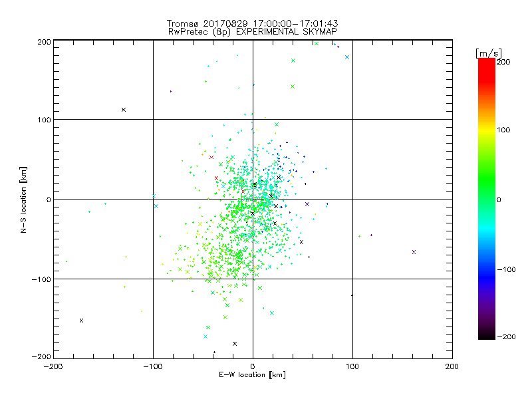Select the light-blue X marker near the top-right
The image size is (532, 399).
pyautogui.click(x=347, y=57)
